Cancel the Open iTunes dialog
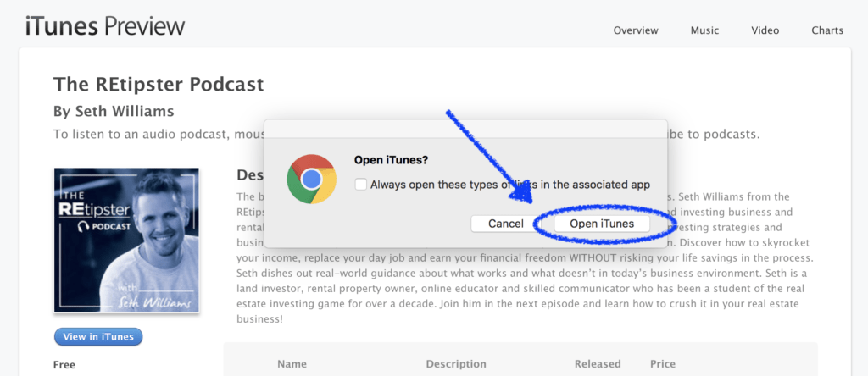 coord(505,224)
